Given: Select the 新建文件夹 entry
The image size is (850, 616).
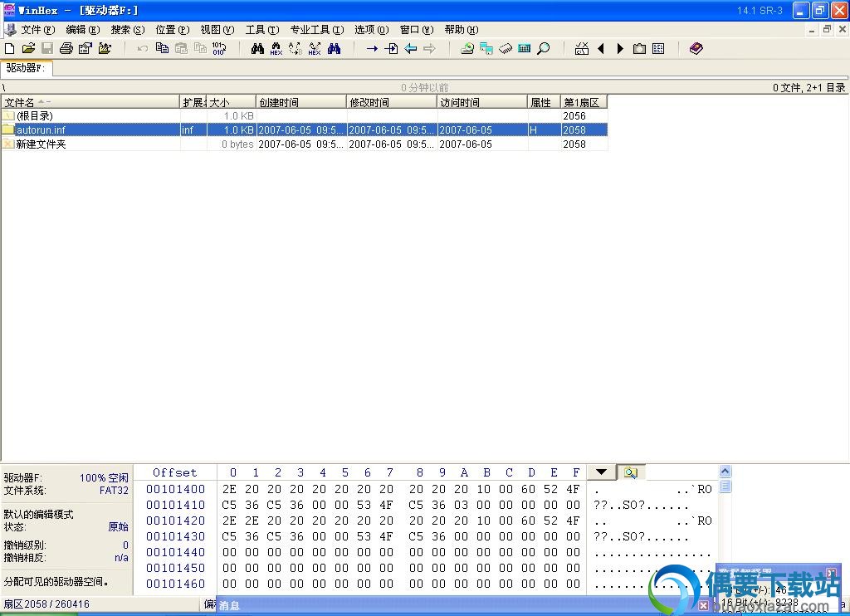Looking at the screenshot, I should (304, 144).
